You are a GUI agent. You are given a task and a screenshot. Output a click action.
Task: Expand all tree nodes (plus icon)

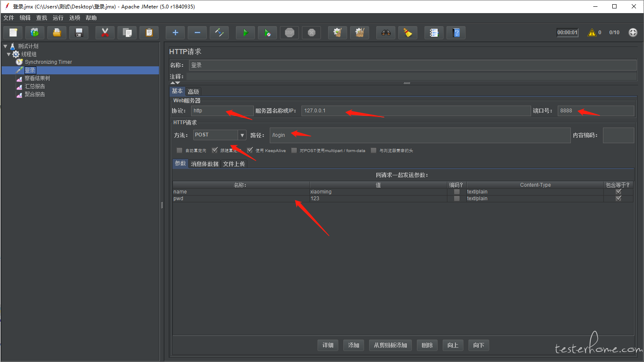[175, 33]
